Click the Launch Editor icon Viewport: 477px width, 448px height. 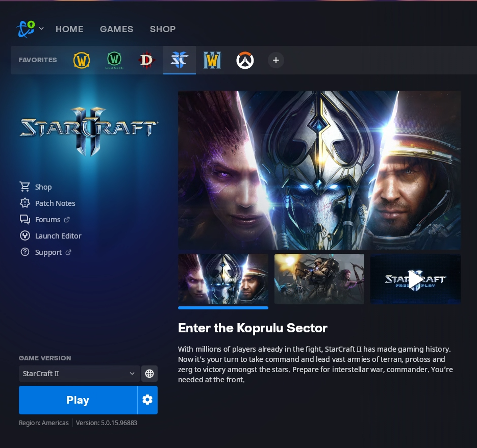25,236
